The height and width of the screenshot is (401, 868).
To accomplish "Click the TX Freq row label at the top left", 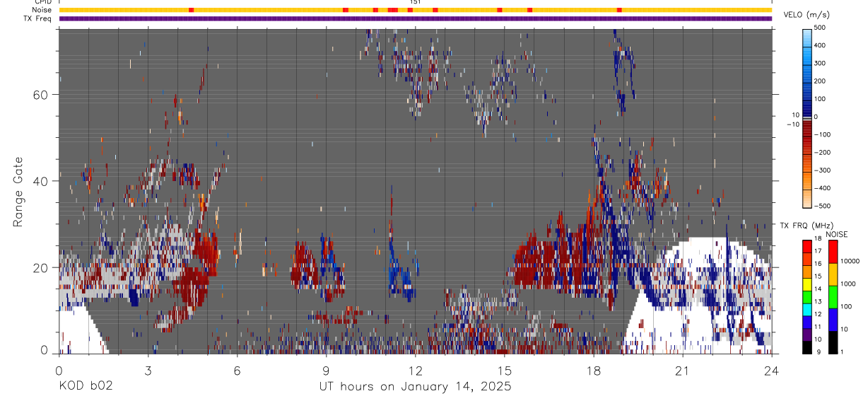I will point(38,19).
